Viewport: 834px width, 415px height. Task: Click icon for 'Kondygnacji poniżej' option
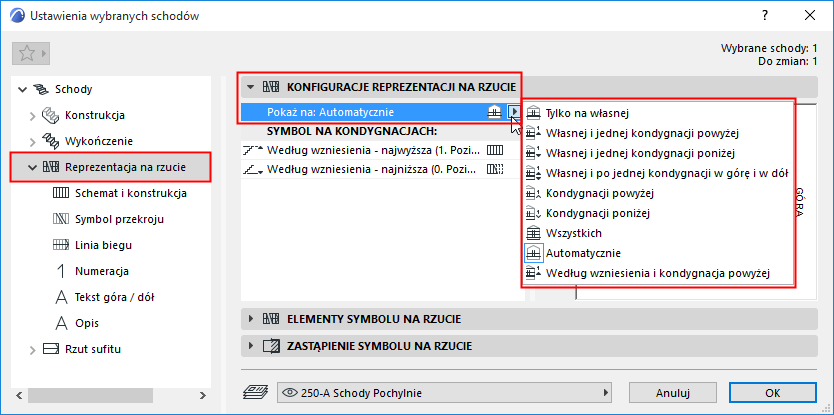tap(533, 213)
